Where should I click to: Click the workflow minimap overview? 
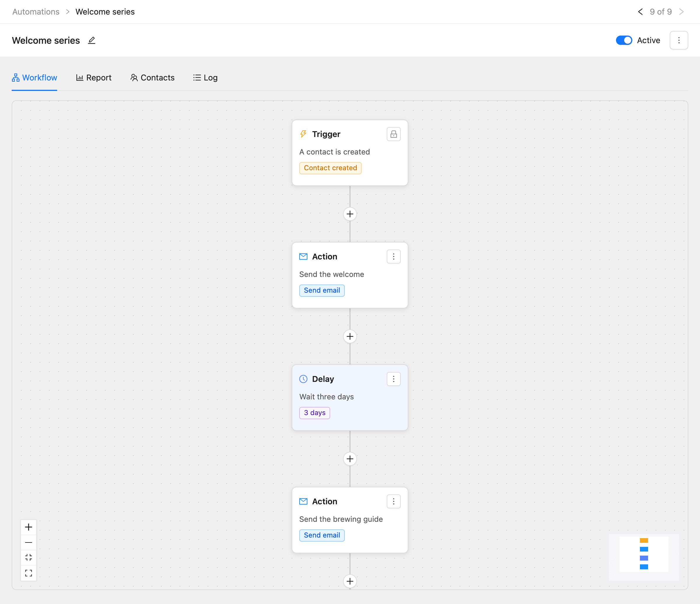pos(644,557)
